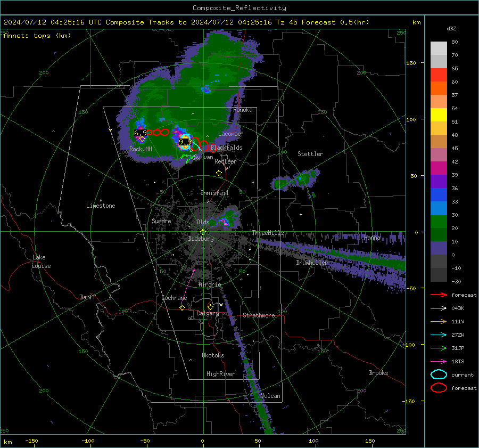Click the Drumheller label

click(x=312, y=263)
